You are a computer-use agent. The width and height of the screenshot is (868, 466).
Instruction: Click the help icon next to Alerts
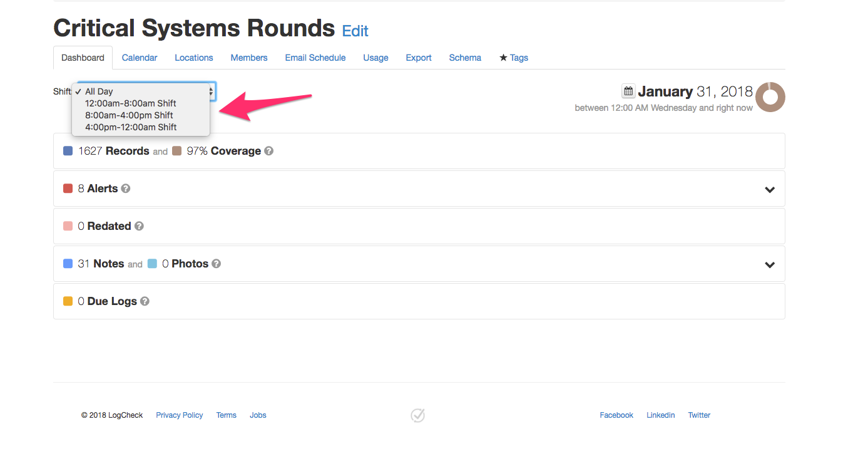pyautogui.click(x=126, y=189)
